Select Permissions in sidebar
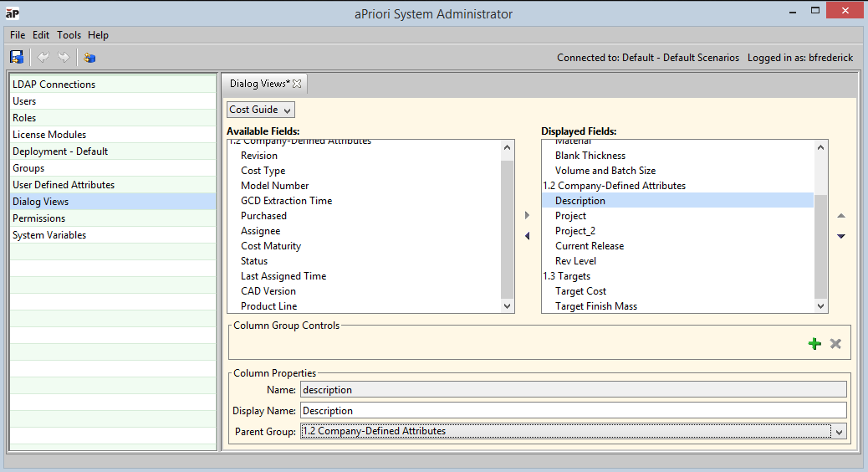Screen dimensions: 868x472 click(113, 218)
